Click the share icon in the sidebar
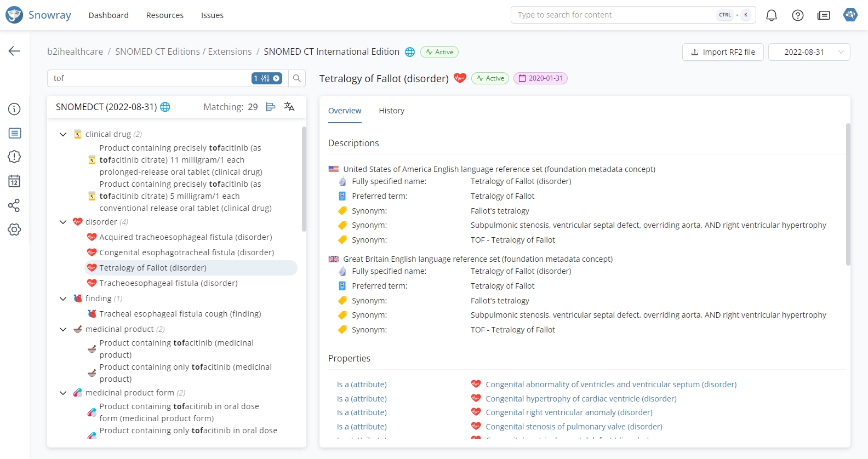The image size is (868, 459). (x=14, y=205)
